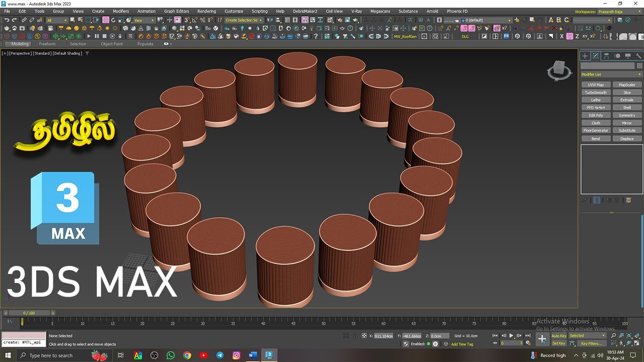Image resolution: width=644 pixels, height=362 pixels.
Task: Open the Modifiers menu
Action: [121, 11]
